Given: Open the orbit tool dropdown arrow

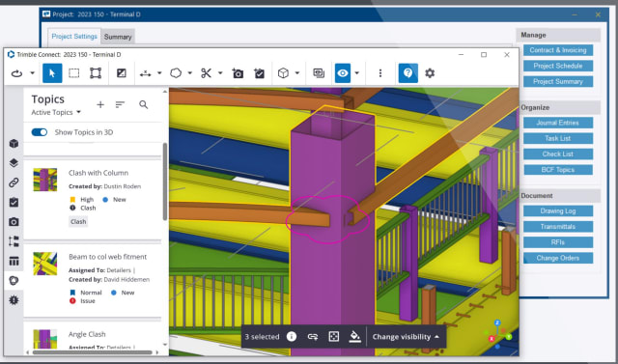Looking at the screenshot, I should pyautogui.click(x=32, y=73).
